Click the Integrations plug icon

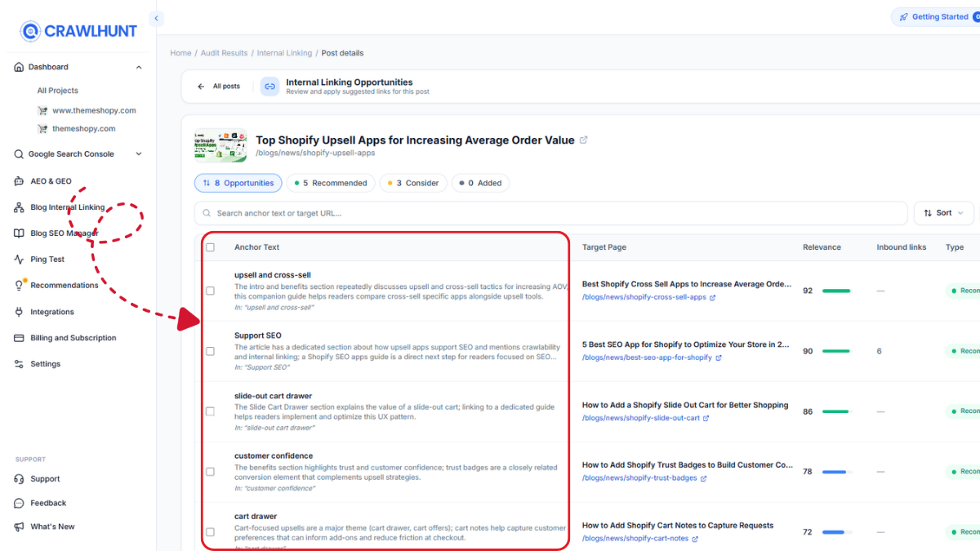(x=19, y=312)
